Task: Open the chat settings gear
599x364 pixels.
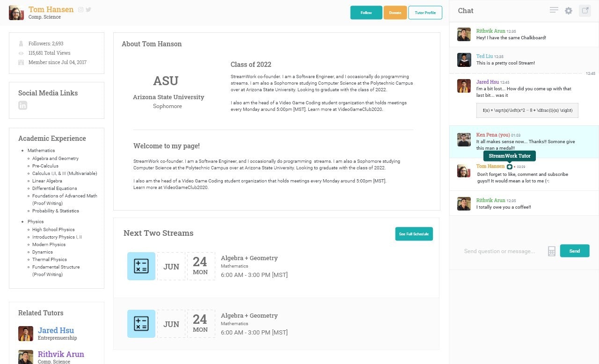Action: point(568,10)
